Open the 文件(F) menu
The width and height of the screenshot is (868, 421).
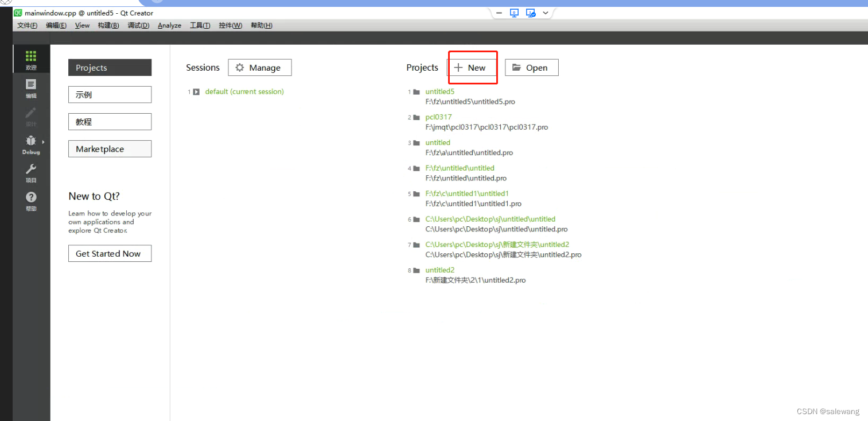pos(27,25)
